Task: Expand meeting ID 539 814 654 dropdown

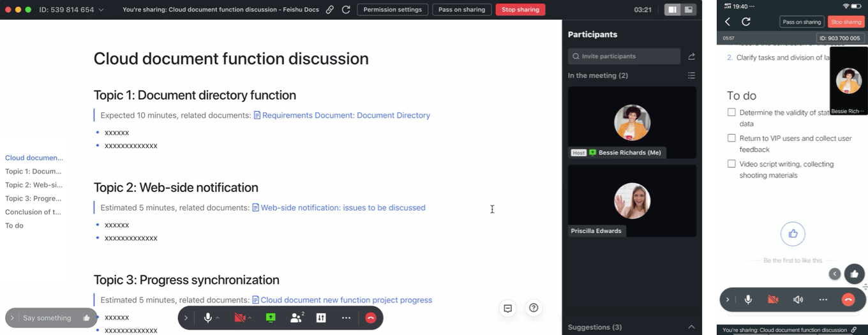Action: [x=101, y=10]
